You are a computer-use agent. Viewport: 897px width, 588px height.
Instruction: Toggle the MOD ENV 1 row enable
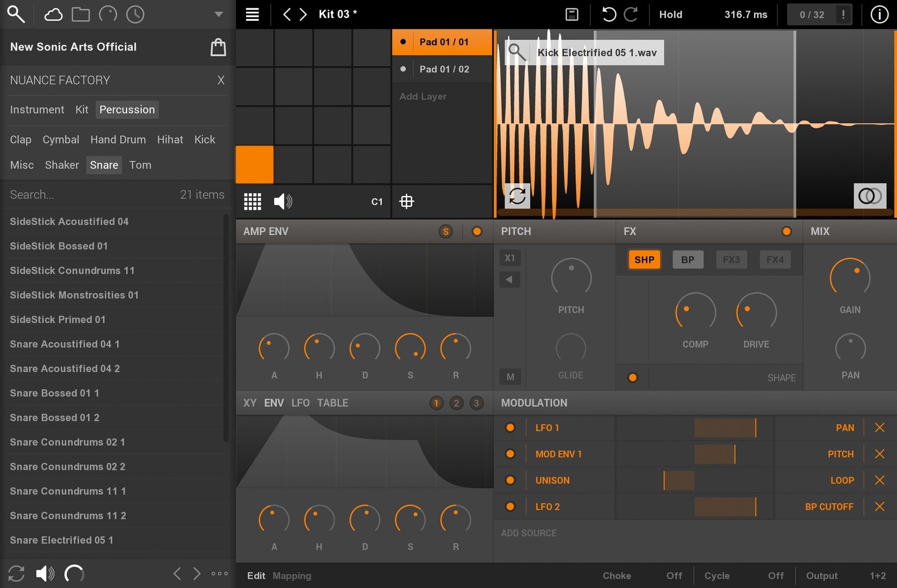[x=510, y=454]
